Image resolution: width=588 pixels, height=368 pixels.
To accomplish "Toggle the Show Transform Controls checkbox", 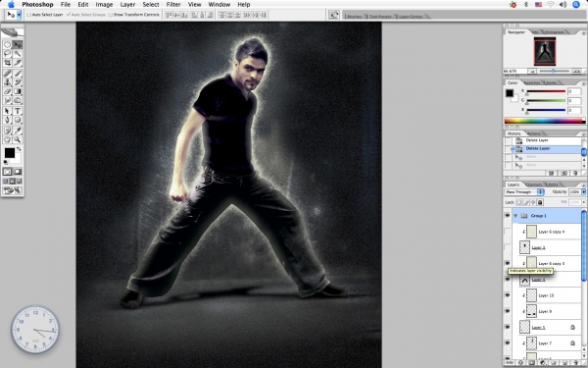I will pyautogui.click(x=110, y=15).
